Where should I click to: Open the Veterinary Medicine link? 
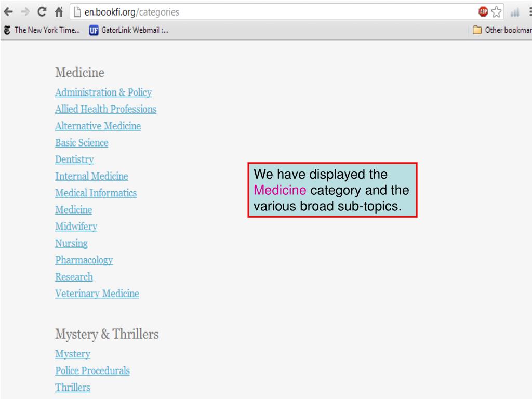tap(97, 294)
